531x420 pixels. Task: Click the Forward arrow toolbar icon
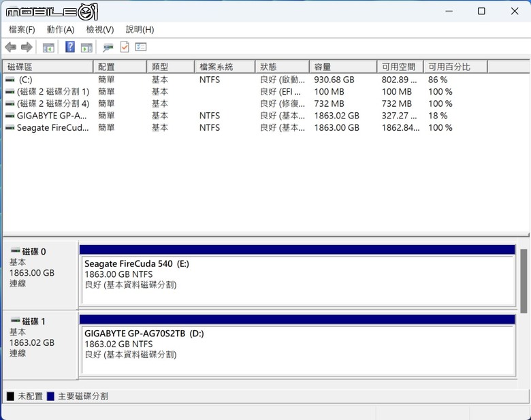(x=27, y=47)
